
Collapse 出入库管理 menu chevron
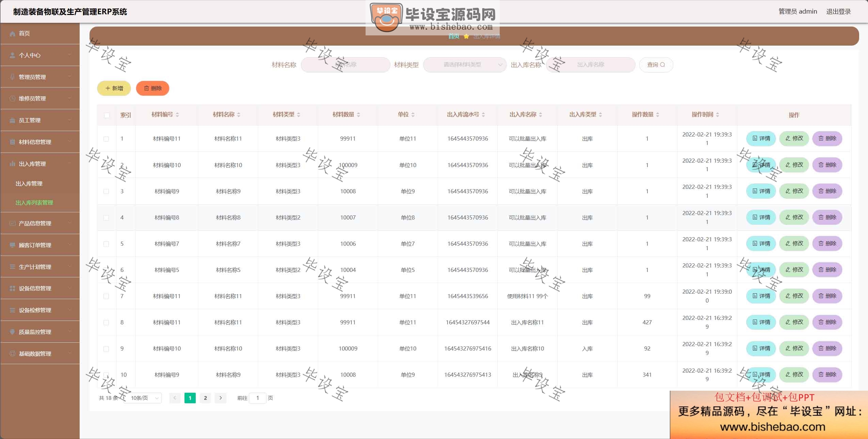(70, 164)
